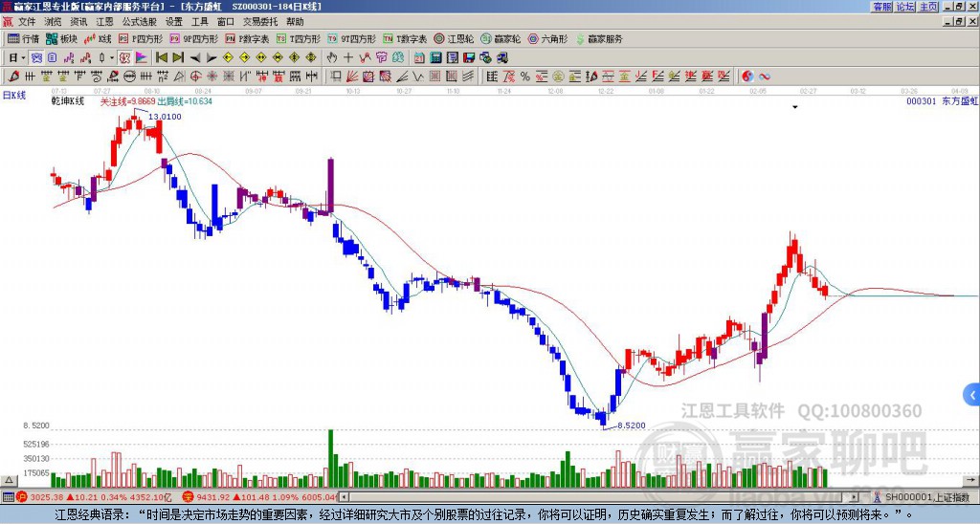Viewport: 980px width, 524px height.
Task: Open the 公式选股 menu
Action: 140,22
